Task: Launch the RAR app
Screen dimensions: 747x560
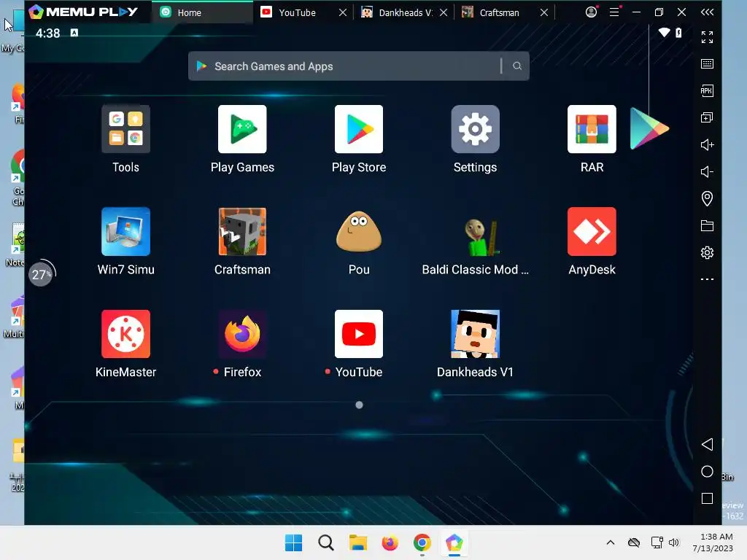Action: (x=592, y=129)
